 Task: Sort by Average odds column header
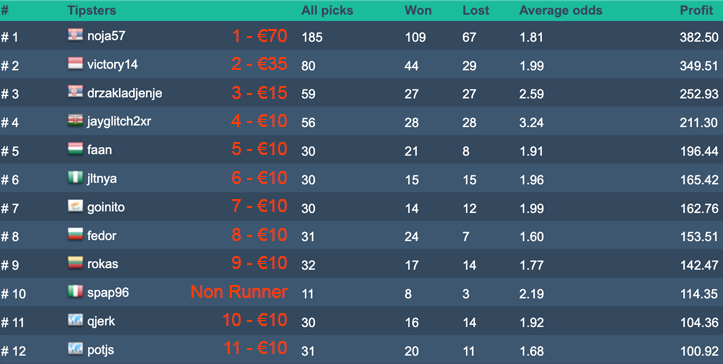tap(561, 10)
